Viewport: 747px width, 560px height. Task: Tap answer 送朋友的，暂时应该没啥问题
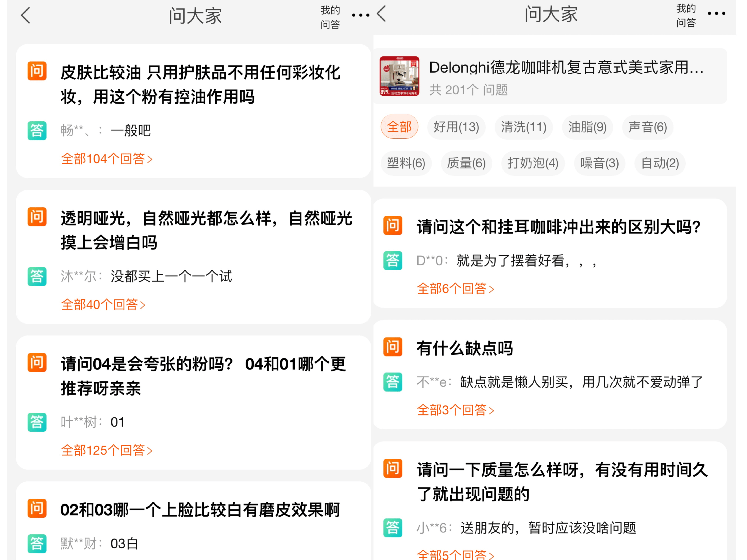point(548,528)
